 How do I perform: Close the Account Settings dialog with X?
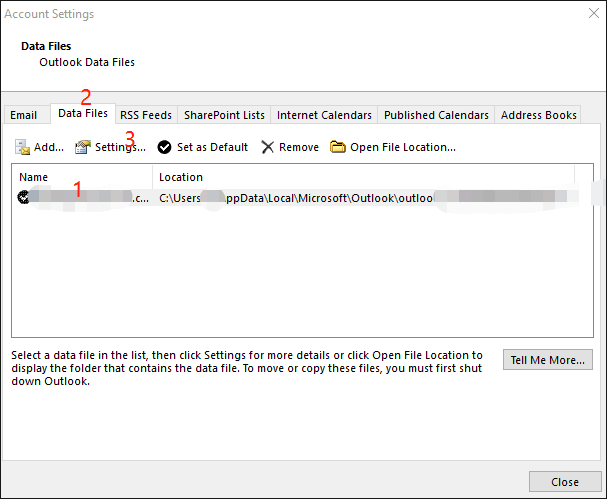pyautogui.click(x=594, y=14)
